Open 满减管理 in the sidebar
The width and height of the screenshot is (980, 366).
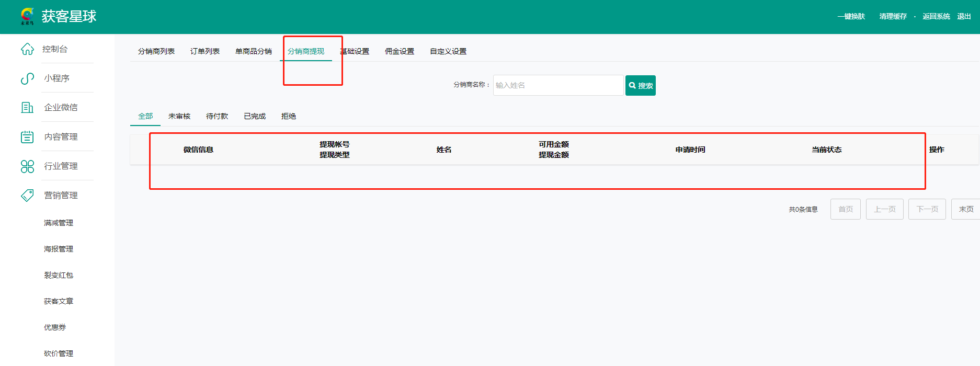click(59, 223)
